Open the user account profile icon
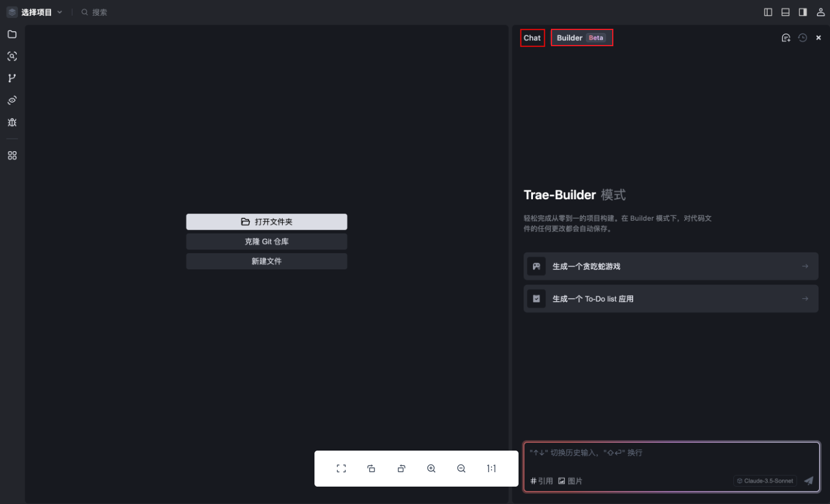This screenshot has height=504, width=830. click(820, 12)
